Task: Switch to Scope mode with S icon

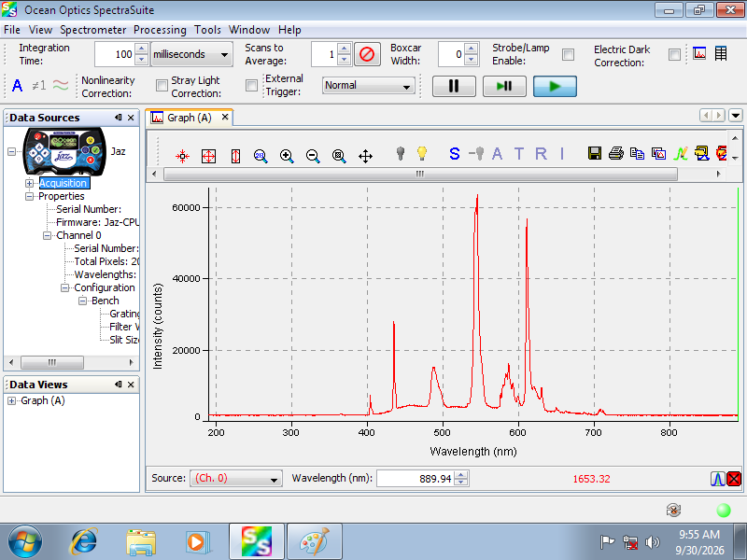Action: [455, 153]
